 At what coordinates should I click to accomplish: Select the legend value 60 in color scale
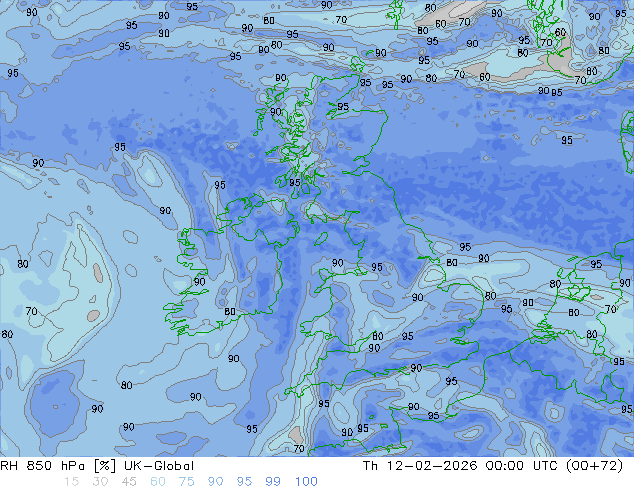[158, 482]
